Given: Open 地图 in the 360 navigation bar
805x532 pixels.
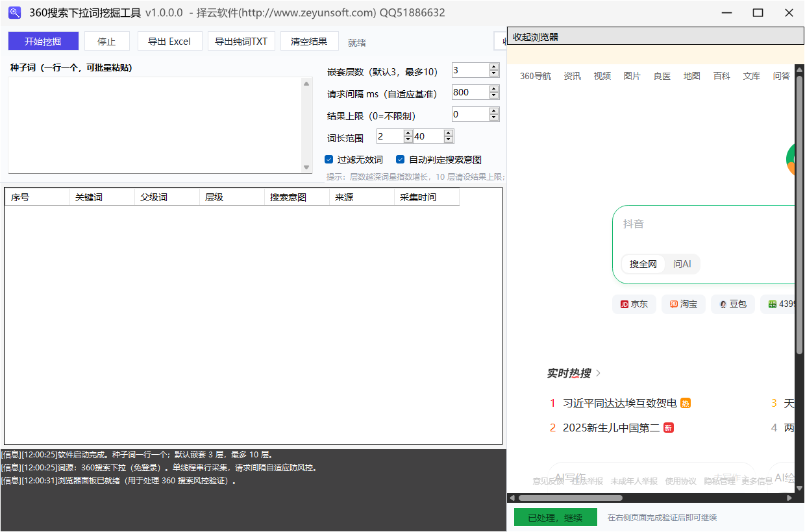Looking at the screenshot, I should (692, 76).
